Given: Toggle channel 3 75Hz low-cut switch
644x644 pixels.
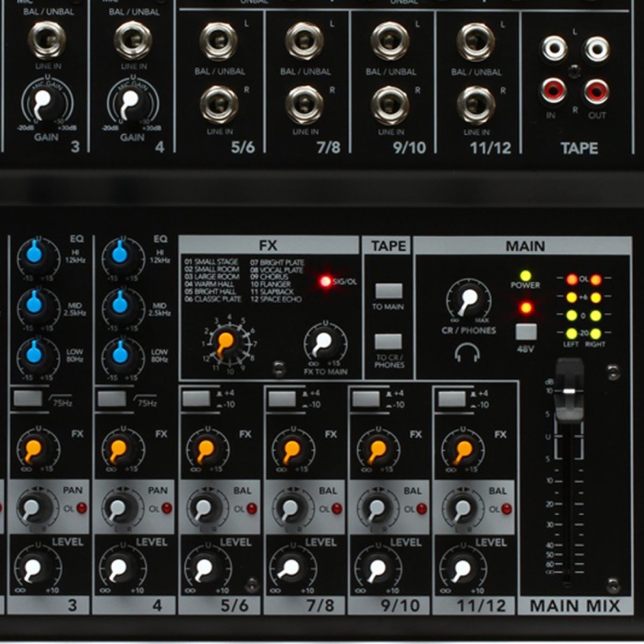Looking at the screenshot, I should 28,398.
